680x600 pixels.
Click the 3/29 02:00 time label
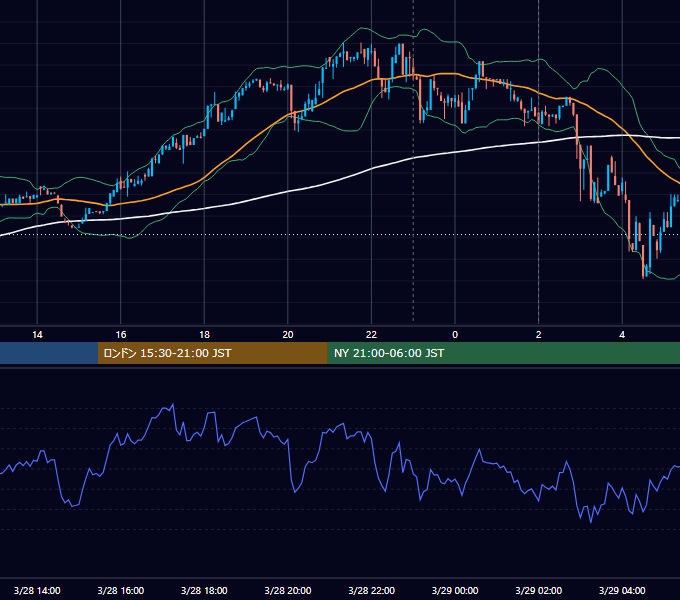point(539,590)
